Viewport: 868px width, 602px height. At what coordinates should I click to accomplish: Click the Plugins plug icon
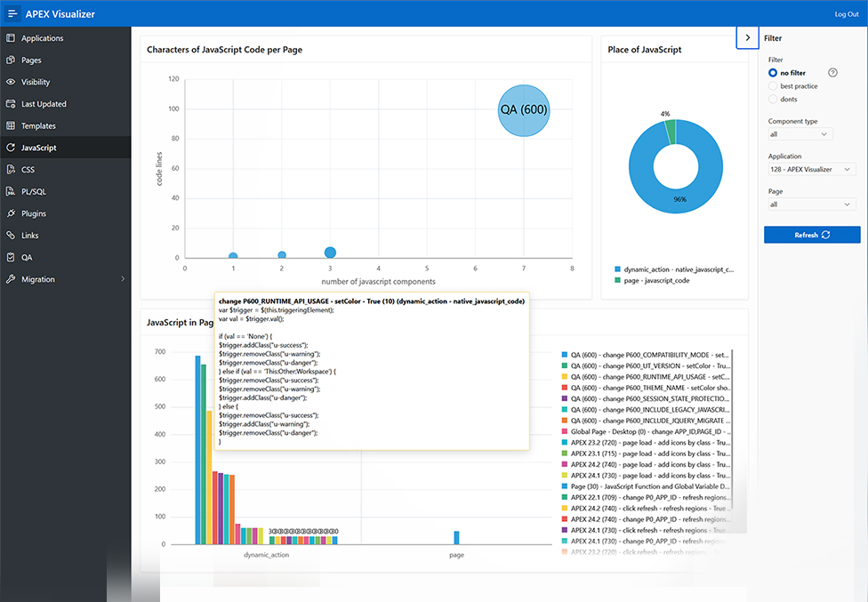click(11, 213)
